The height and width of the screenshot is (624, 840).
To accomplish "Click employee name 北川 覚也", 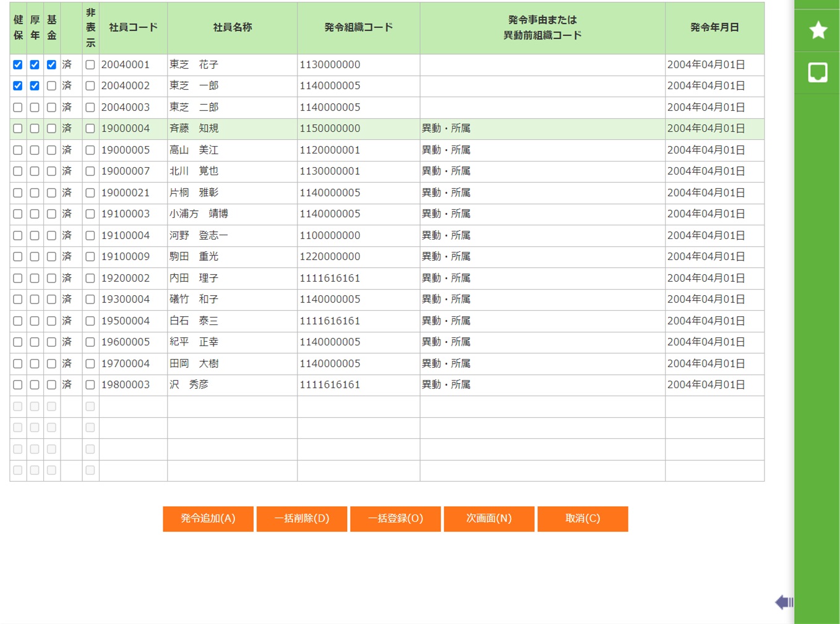I will 194,171.
